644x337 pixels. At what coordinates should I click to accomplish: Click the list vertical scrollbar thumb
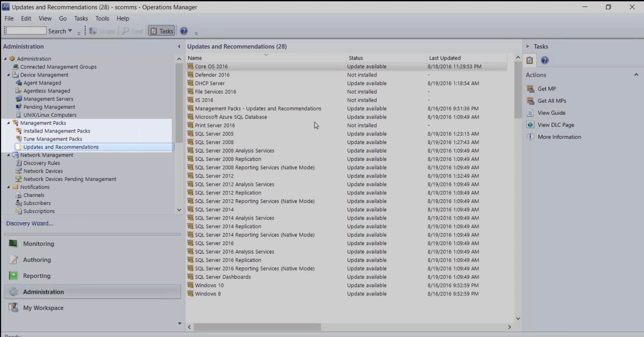click(518, 90)
